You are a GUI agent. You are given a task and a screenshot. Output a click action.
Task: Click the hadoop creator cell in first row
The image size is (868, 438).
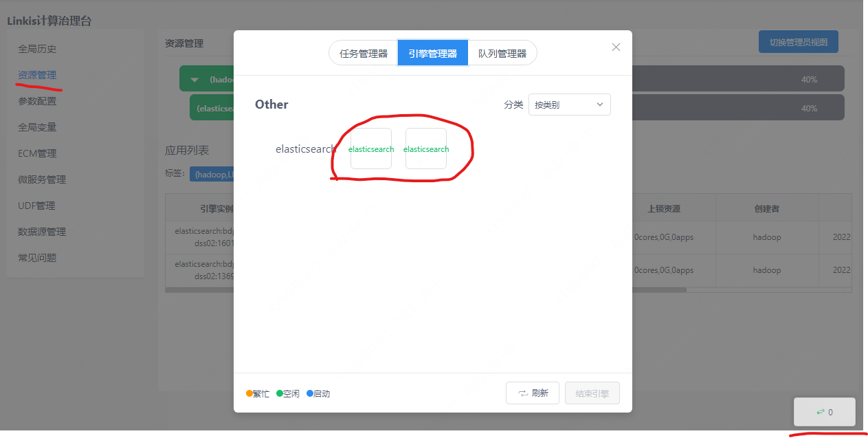click(x=766, y=237)
